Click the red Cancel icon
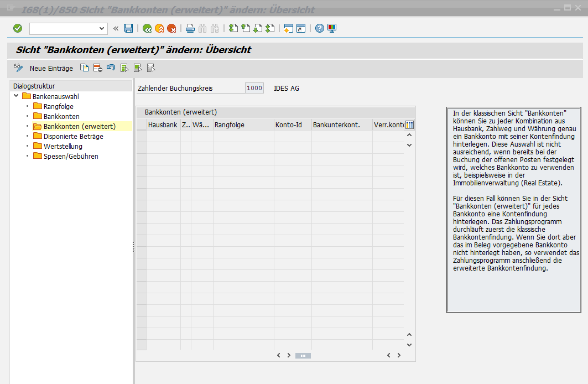The height and width of the screenshot is (384, 588). click(x=171, y=28)
